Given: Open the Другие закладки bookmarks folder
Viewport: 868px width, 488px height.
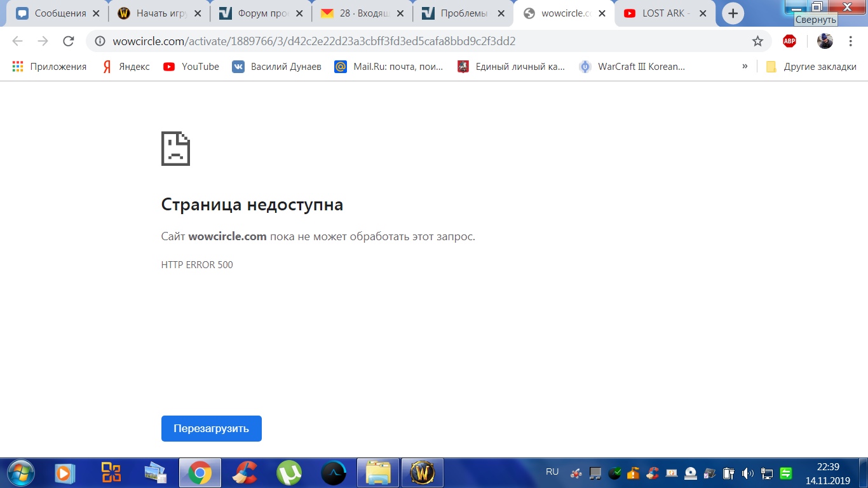Looking at the screenshot, I should coord(811,67).
